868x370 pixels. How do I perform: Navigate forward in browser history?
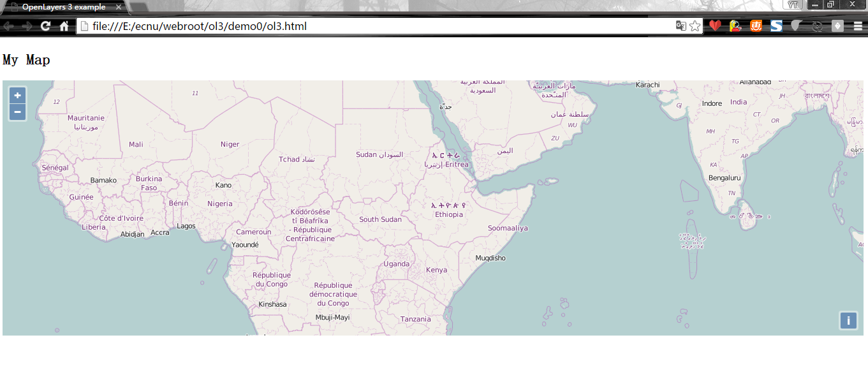click(27, 26)
